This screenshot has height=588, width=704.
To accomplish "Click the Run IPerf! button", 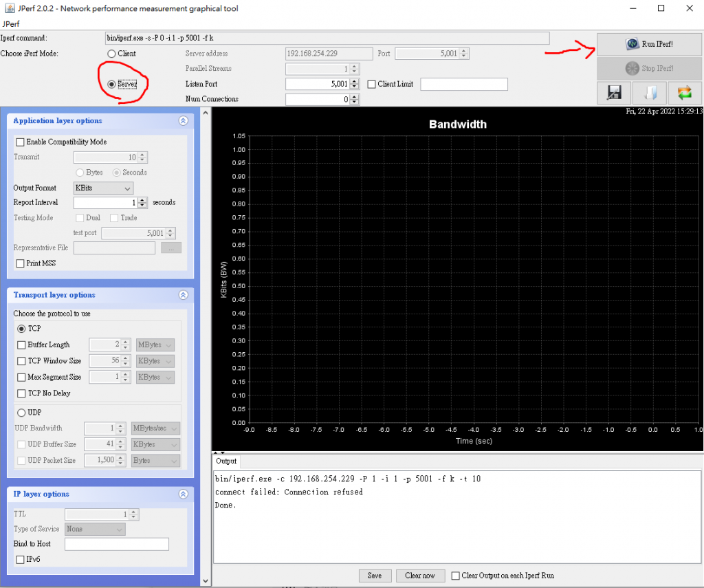I will point(649,44).
